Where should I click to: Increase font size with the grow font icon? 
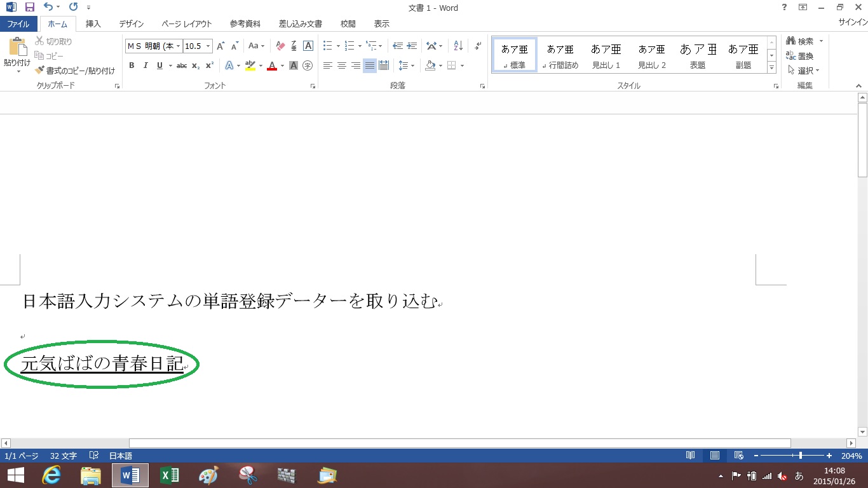[x=220, y=46]
